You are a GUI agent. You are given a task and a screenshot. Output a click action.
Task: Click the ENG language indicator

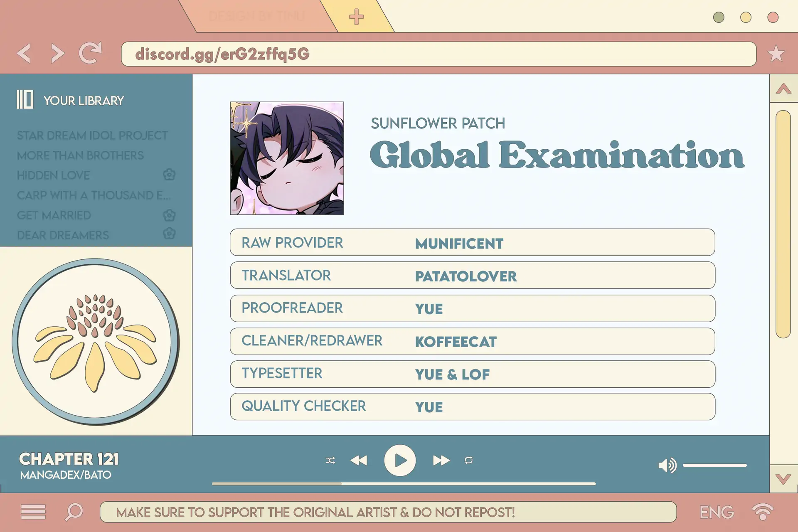pos(717,512)
